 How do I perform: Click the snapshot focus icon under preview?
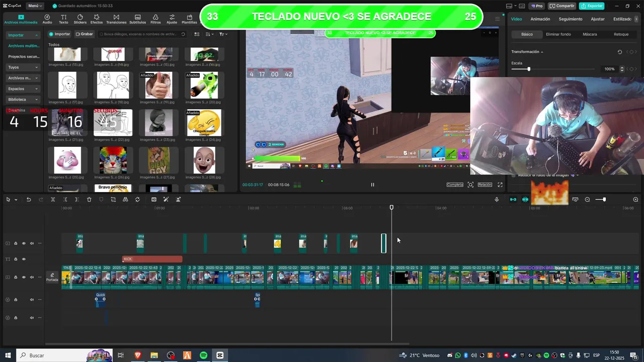[470, 185]
